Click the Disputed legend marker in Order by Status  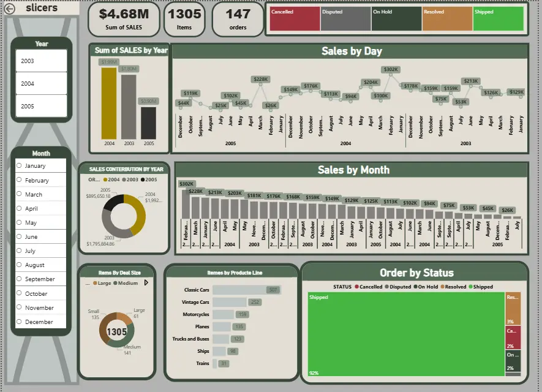(388, 287)
